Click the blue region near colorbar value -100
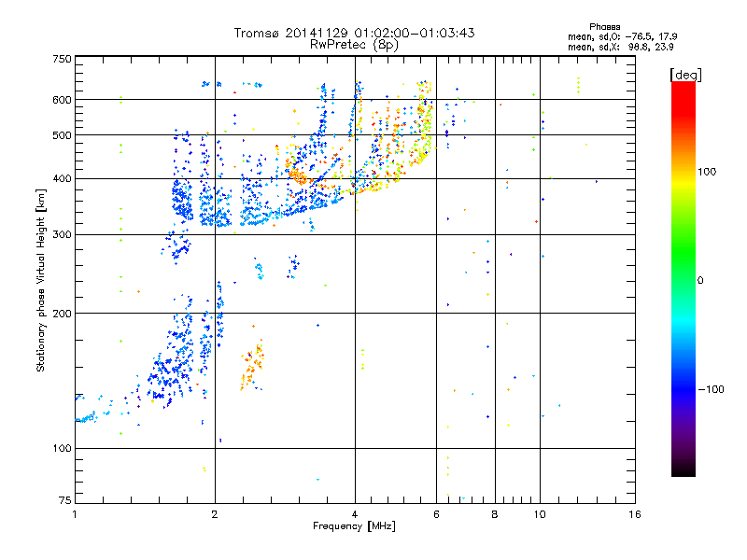 pos(684,388)
